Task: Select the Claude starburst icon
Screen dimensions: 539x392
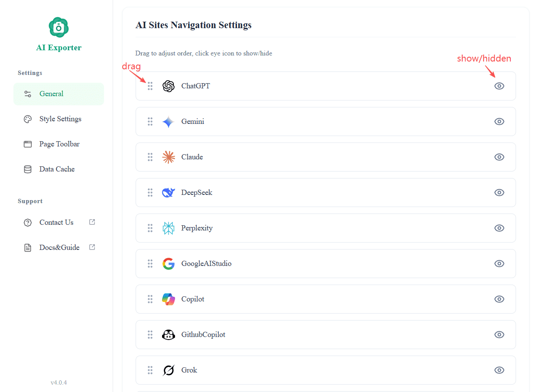Action: tap(168, 157)
